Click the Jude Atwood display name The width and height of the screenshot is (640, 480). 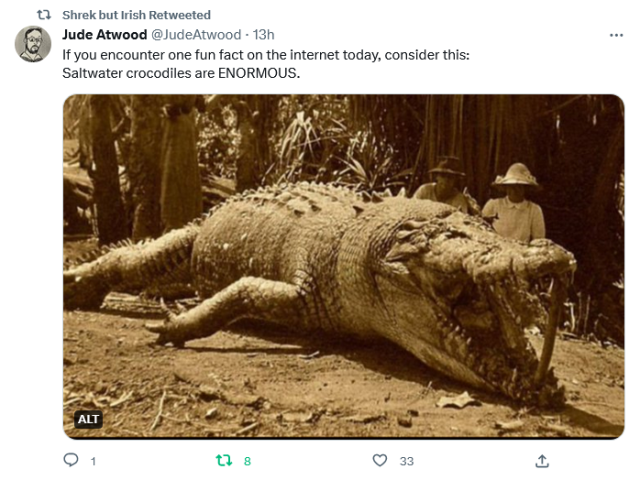[104, 35]
